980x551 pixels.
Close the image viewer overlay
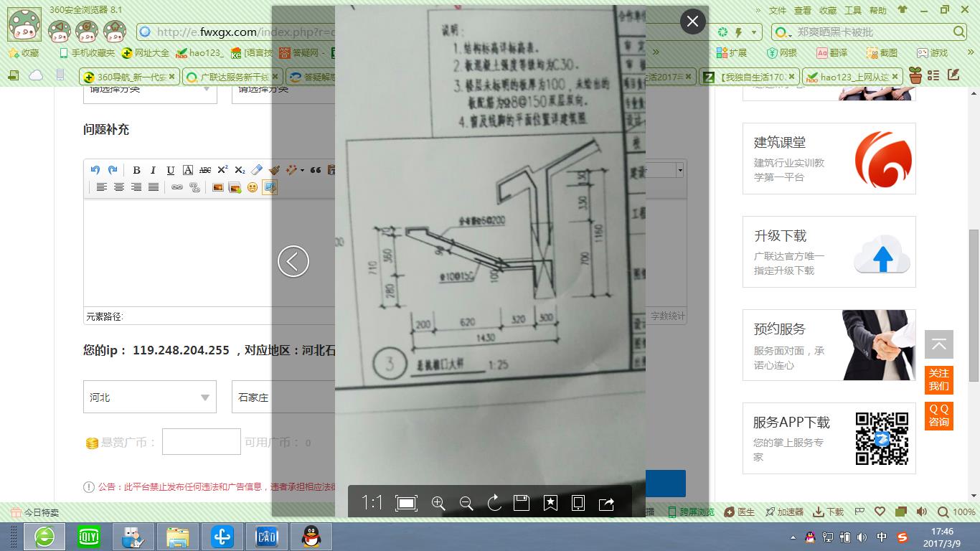tap(692, 22)
